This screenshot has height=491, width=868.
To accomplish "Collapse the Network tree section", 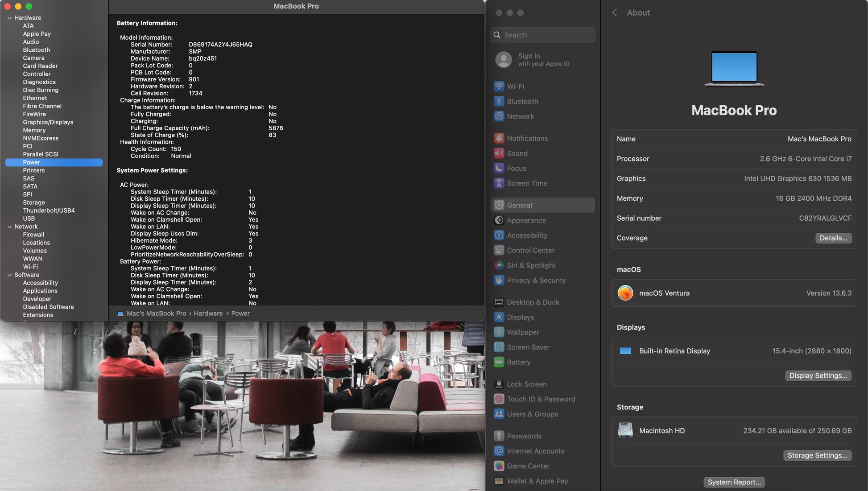I will (x=9, y=227).
